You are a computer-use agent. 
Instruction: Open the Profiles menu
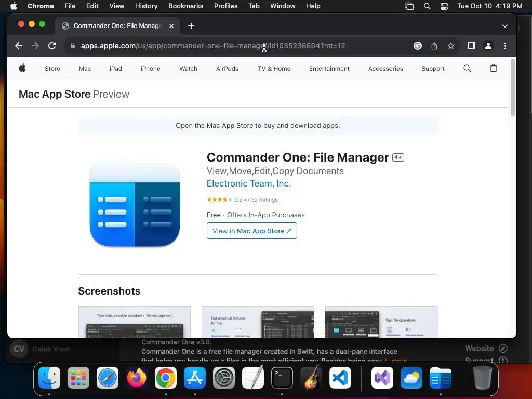(x=225, y=6)
